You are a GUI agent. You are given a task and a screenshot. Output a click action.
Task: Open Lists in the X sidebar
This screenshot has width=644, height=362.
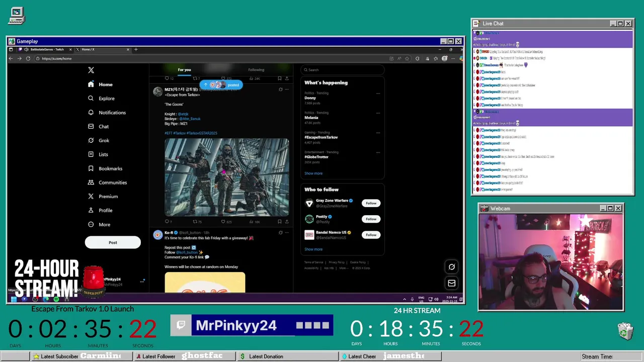(98, 154)
